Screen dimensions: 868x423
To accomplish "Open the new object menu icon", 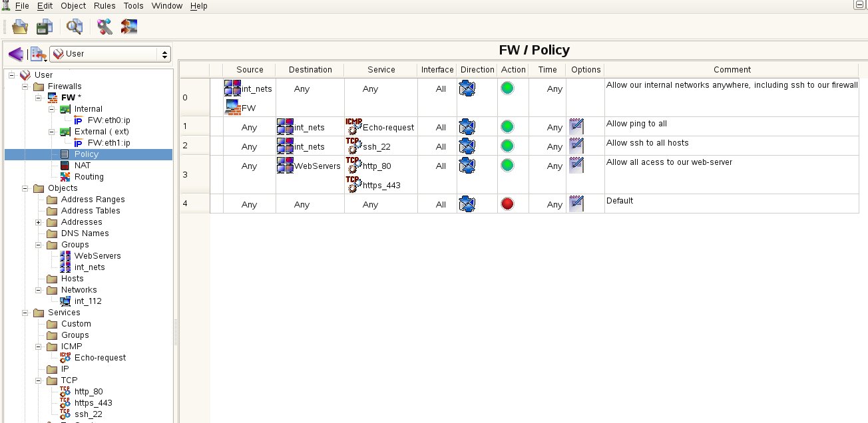I will coord(38,54).
